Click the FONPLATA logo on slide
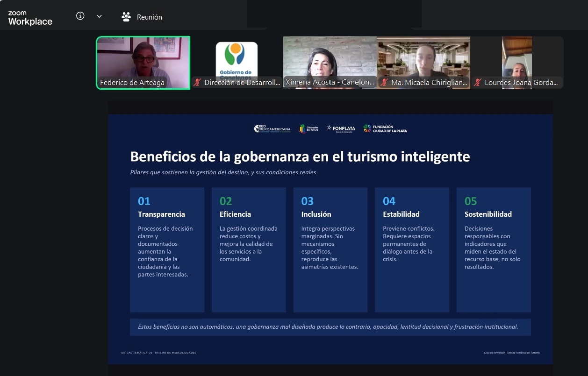588x376 pixels. [341, 128]
